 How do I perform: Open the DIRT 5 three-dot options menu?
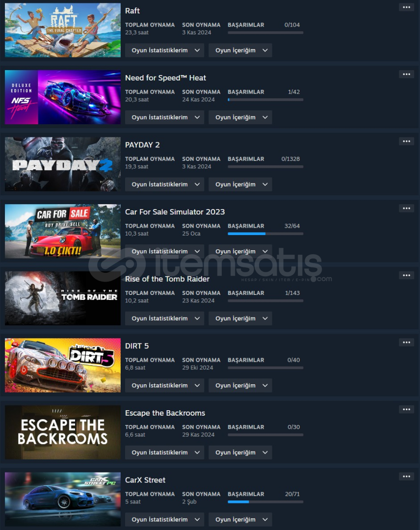click(406, 343)
